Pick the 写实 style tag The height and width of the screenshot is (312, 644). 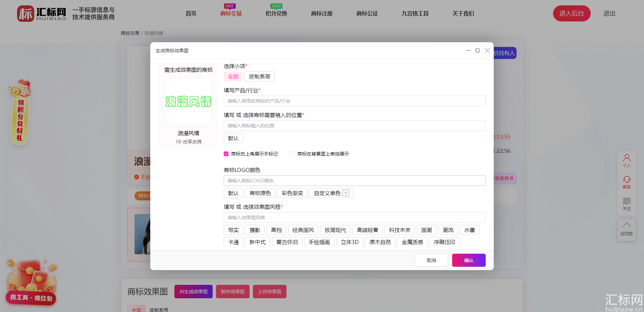coord(233,230)
